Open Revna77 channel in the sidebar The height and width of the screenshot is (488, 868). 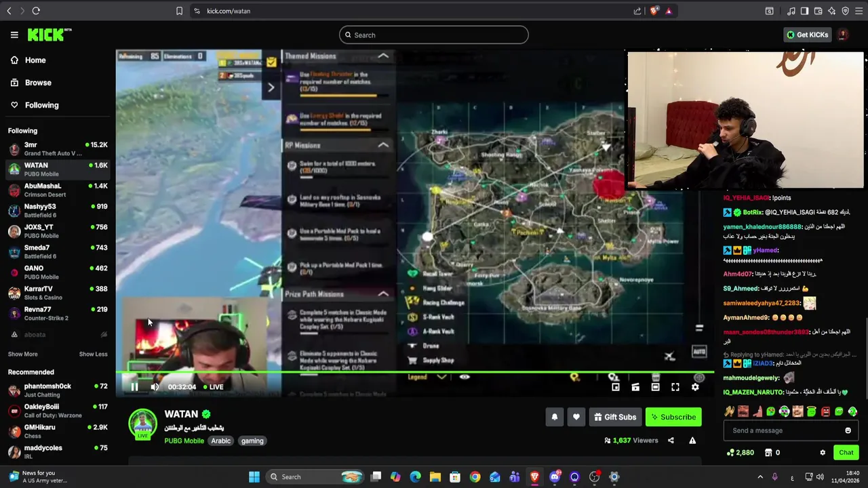click(x=58, y=313)
